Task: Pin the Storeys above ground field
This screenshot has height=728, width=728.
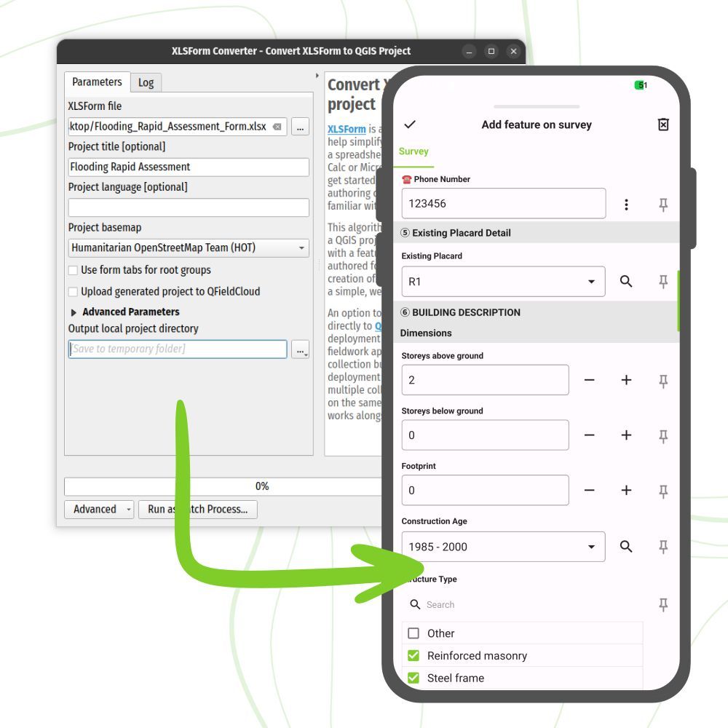Action: click(x=663, y=381)
